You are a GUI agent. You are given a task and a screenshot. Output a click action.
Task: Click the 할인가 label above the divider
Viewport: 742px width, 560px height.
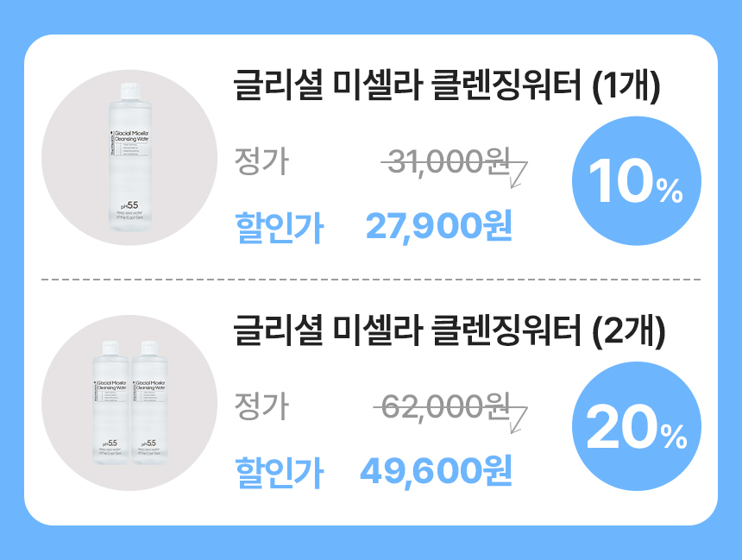coord(279,228)
